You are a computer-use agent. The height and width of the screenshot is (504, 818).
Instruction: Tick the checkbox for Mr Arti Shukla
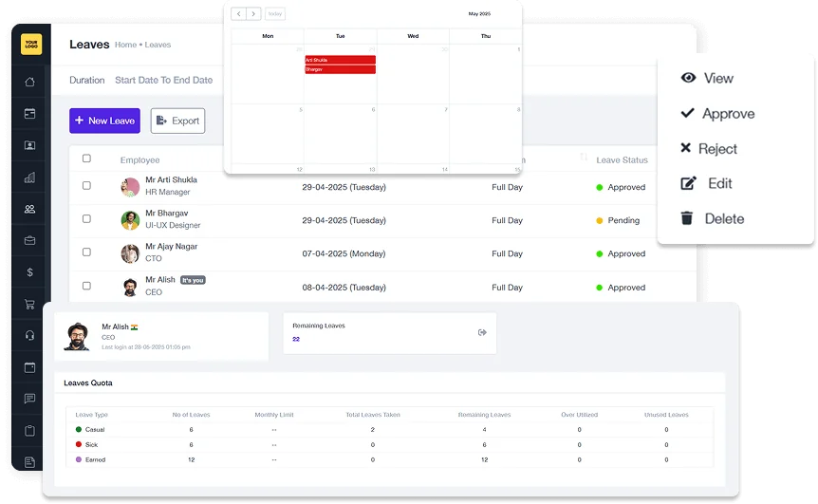[86, 186]
